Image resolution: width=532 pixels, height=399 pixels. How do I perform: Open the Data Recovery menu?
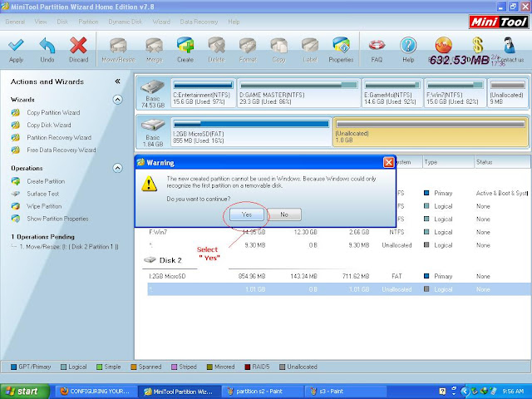point(199,22)
